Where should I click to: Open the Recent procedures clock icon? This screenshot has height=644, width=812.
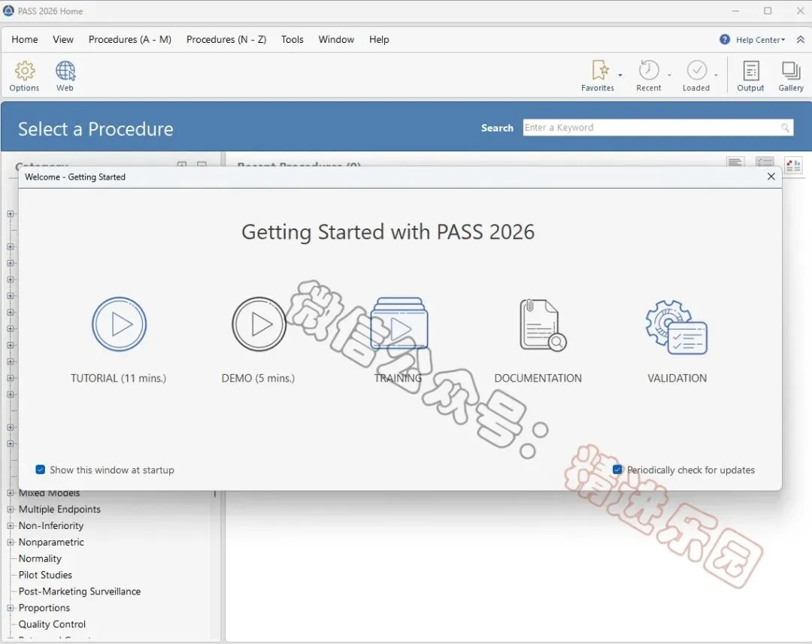[x=648, y=70]
